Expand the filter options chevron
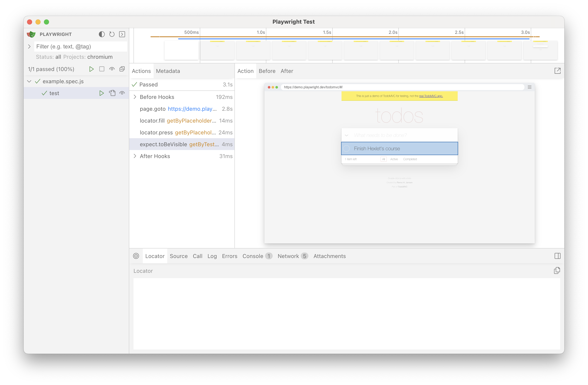The image size is (588, 385). (29, 46)
